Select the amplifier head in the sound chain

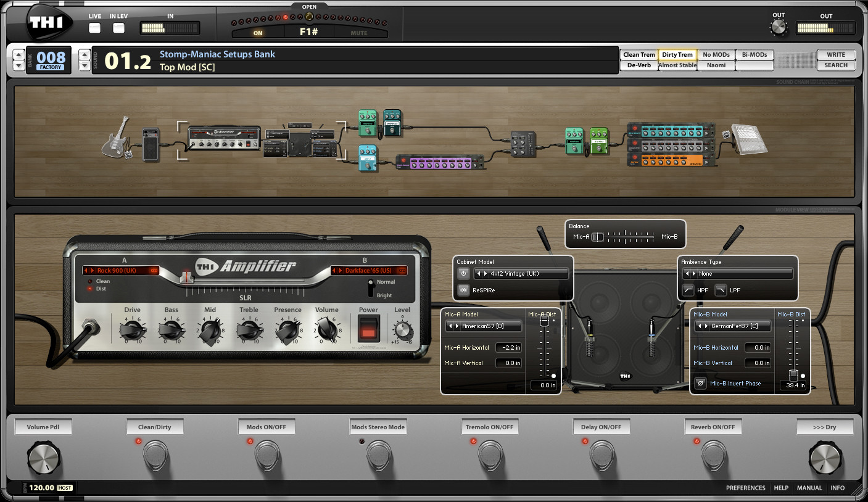[x=225, y=138]
